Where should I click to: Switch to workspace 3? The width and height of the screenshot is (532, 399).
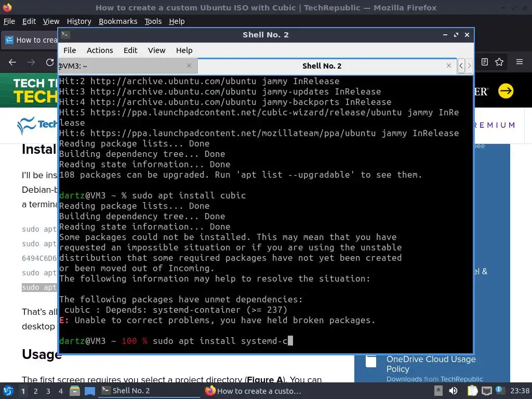click(48, 391)
